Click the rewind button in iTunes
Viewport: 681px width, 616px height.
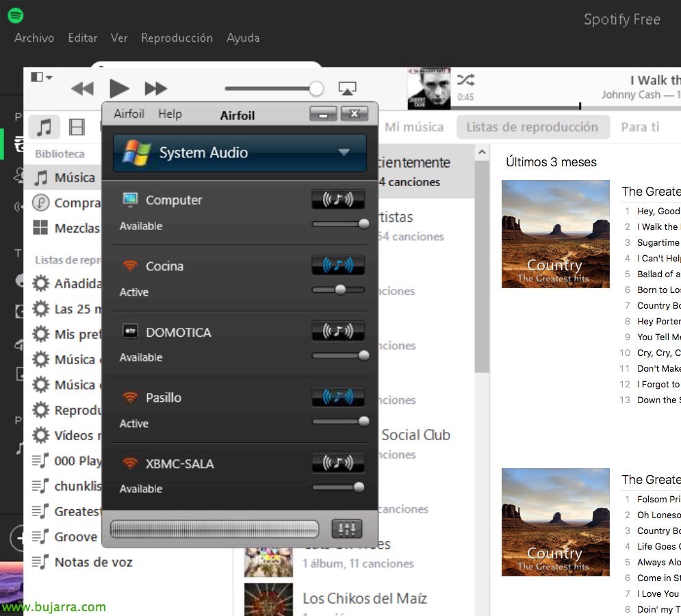point(83,88)
